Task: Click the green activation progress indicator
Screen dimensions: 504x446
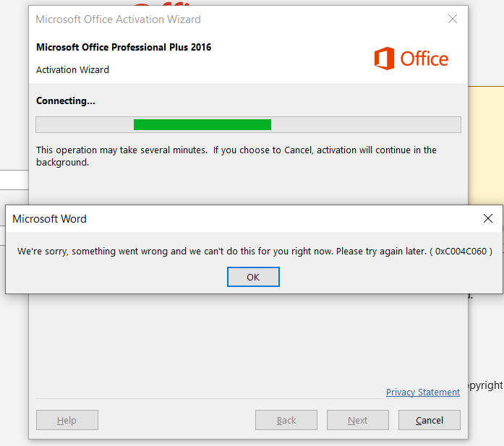Action: pos(202,124)
